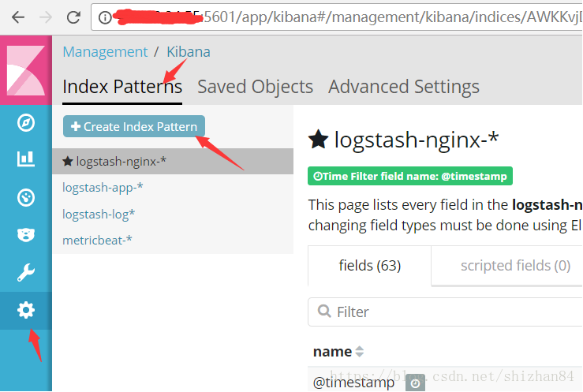Viewport: 583px width, 392px height.
Task: Click the Management breadcrumb link
Action: click(105, 51)
